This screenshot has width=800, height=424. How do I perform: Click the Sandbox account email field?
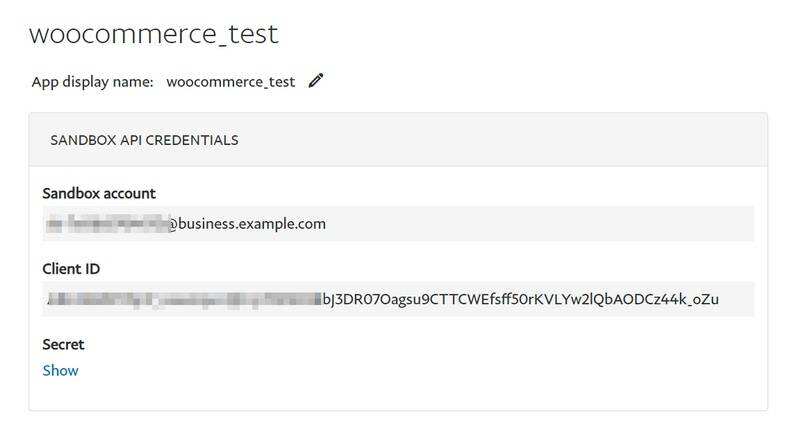[x=398, y=223]
